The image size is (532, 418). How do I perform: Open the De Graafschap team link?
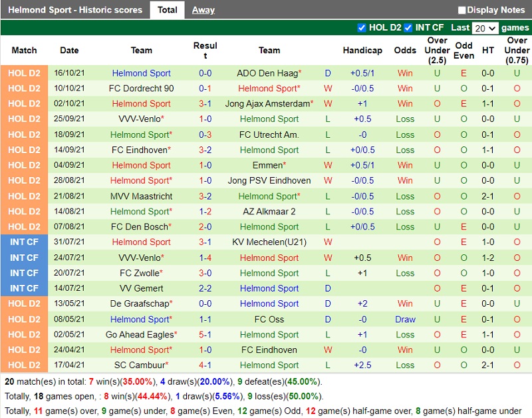[x=142, y=304]
